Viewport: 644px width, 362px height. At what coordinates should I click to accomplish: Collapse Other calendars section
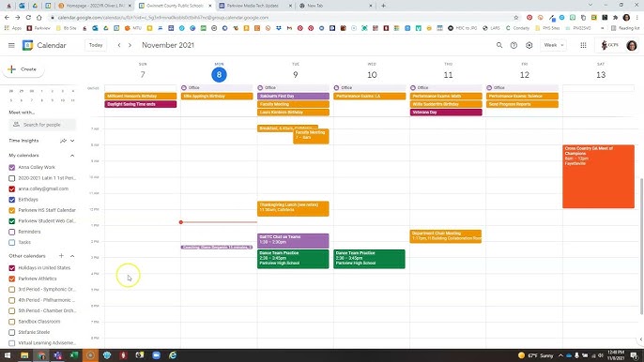pyautogui.click(x=72, y=256)
